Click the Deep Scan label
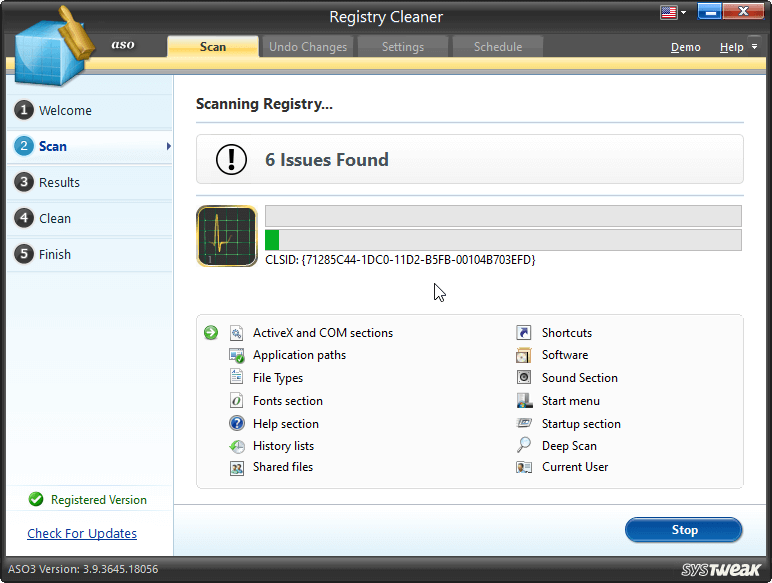The height and width of the screenshot is (583, 772). coord(569,446)
